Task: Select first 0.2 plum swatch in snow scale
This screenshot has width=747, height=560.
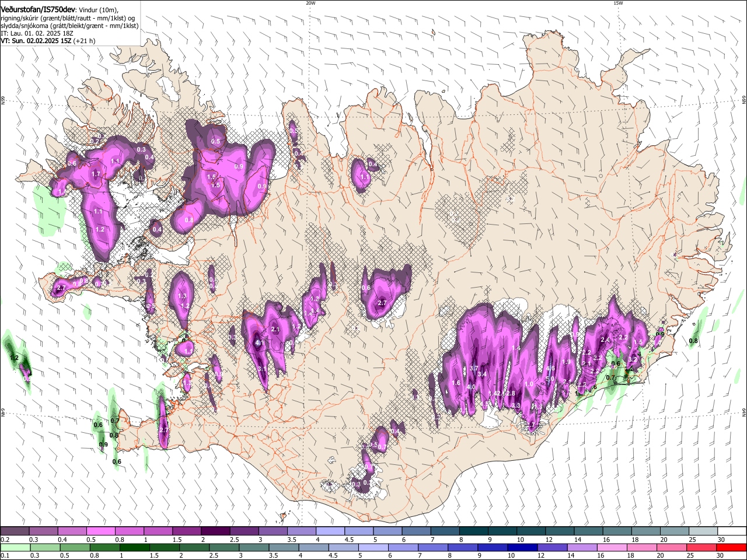Action: (x=15, y=531)
